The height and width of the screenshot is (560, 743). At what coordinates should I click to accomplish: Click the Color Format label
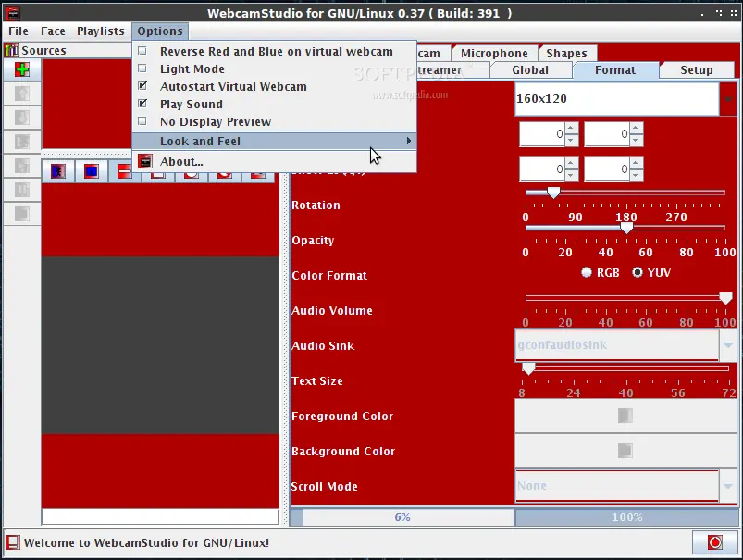click(329, 276)
